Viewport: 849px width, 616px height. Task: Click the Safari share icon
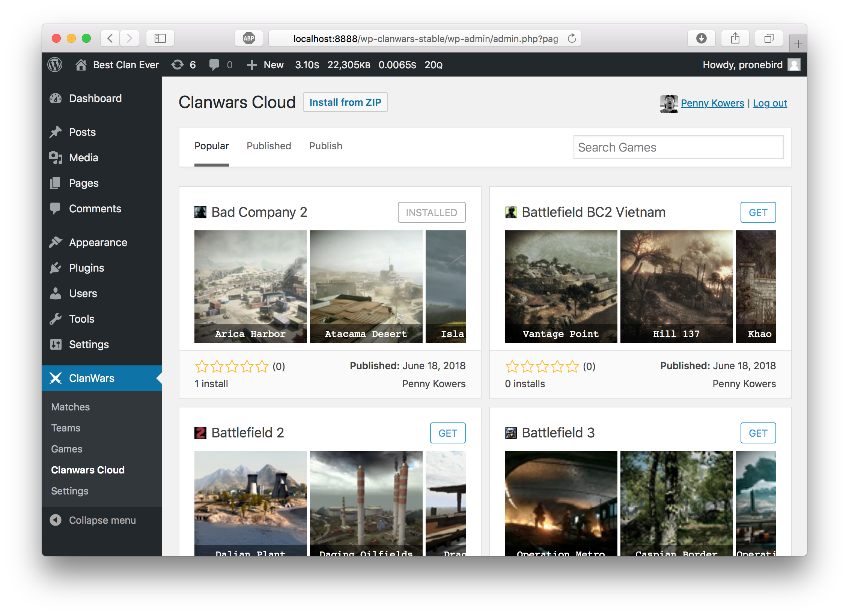pos(735,38)
